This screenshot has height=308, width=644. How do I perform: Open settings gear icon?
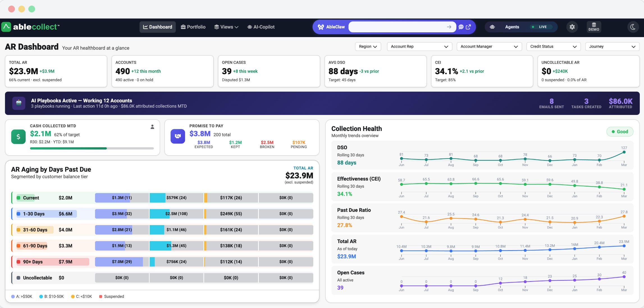pos(572,27)
